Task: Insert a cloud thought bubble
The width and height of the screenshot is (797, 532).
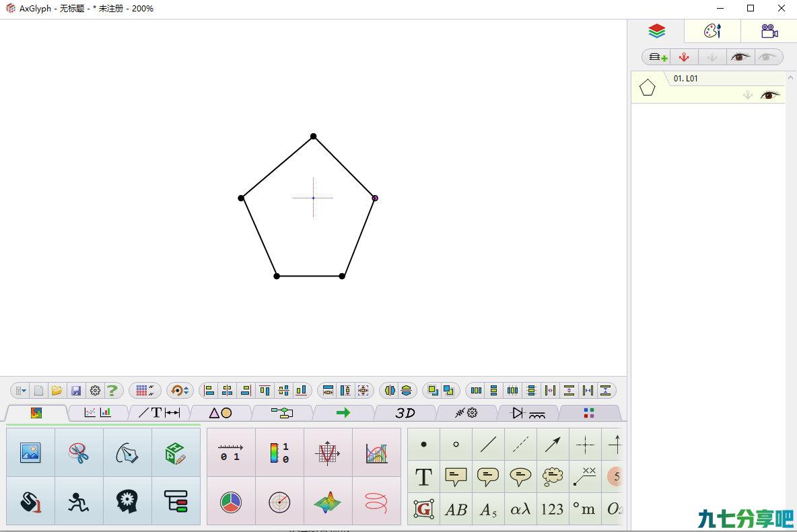Action: click(553, 477)
